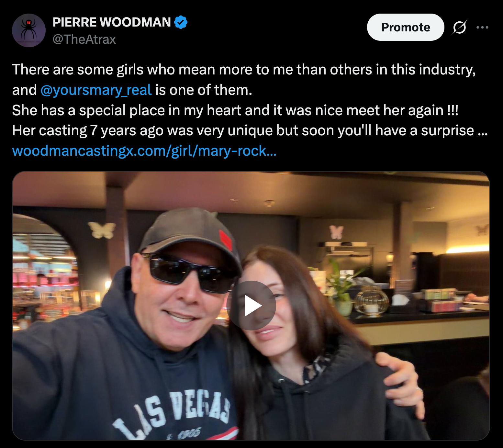Open the spider profile avatar
Image resolution: width=503 pixels, height=448 pixels.
[29, 30]
